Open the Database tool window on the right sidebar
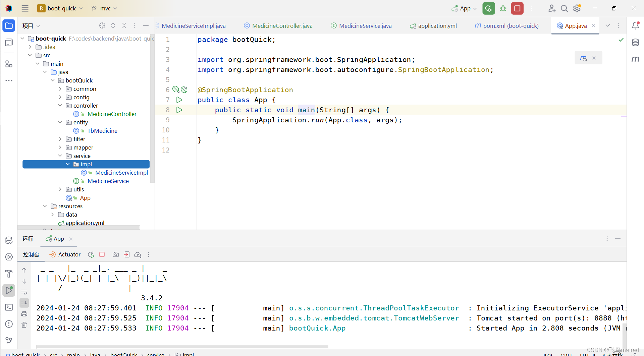Image resolution: width=644 pixels, height=356 pixels. (x=635, y=43)
